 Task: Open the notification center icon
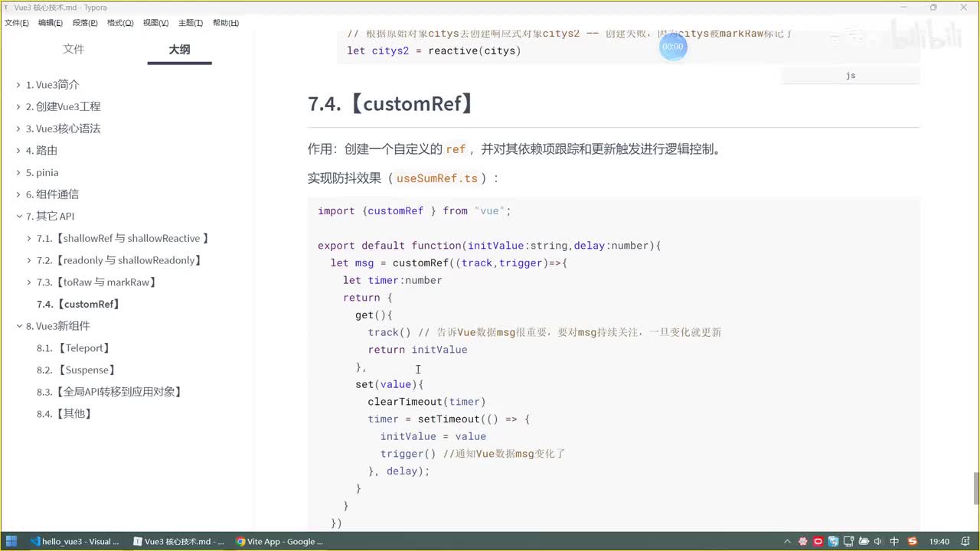[965, 541]
